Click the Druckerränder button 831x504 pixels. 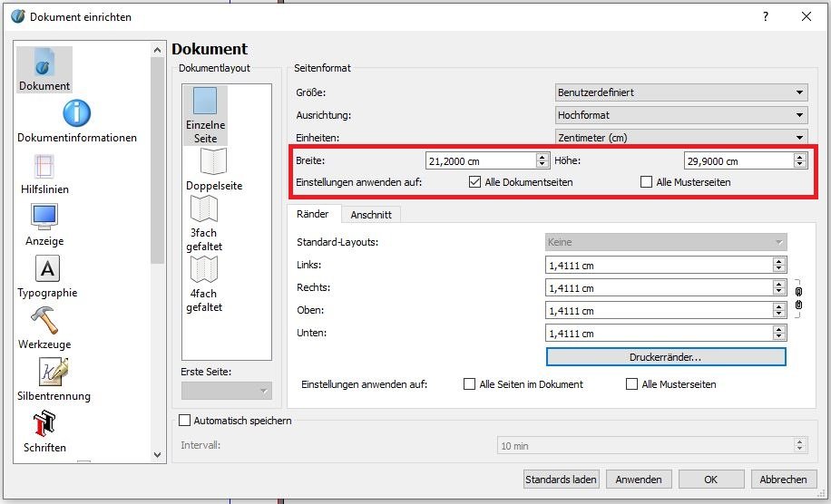[x=665, y=357]
